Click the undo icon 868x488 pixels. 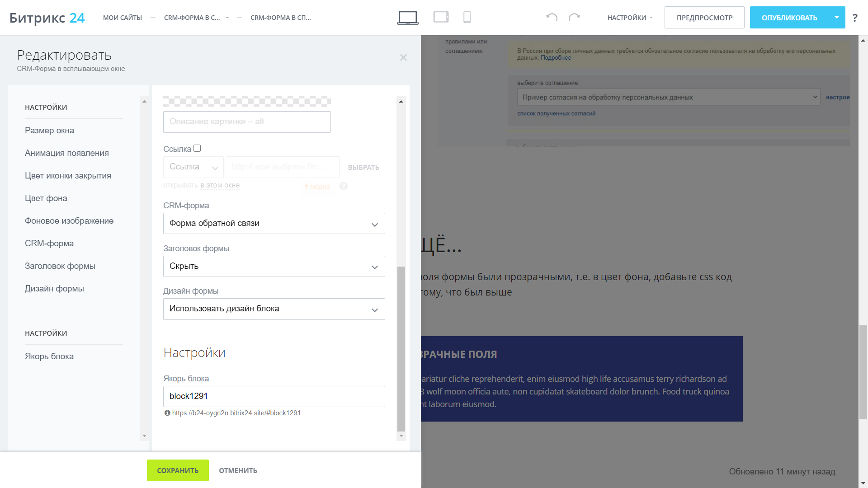[x=551, y=17]
